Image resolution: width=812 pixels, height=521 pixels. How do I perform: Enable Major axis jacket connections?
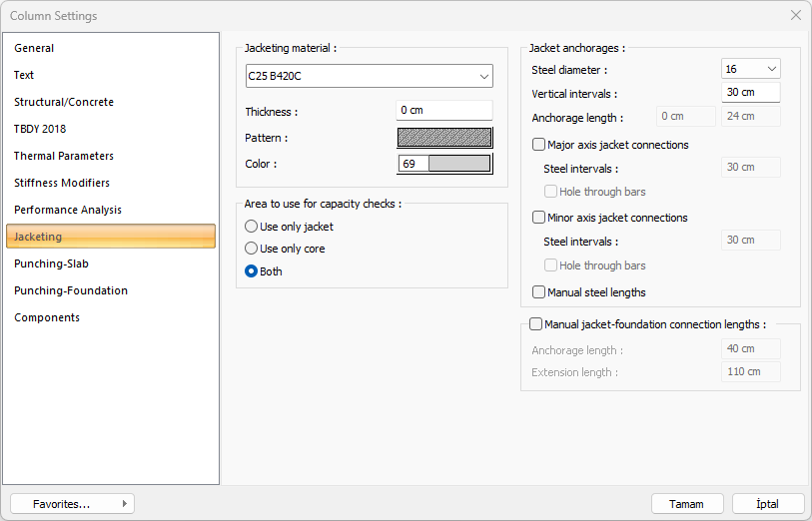539,145
